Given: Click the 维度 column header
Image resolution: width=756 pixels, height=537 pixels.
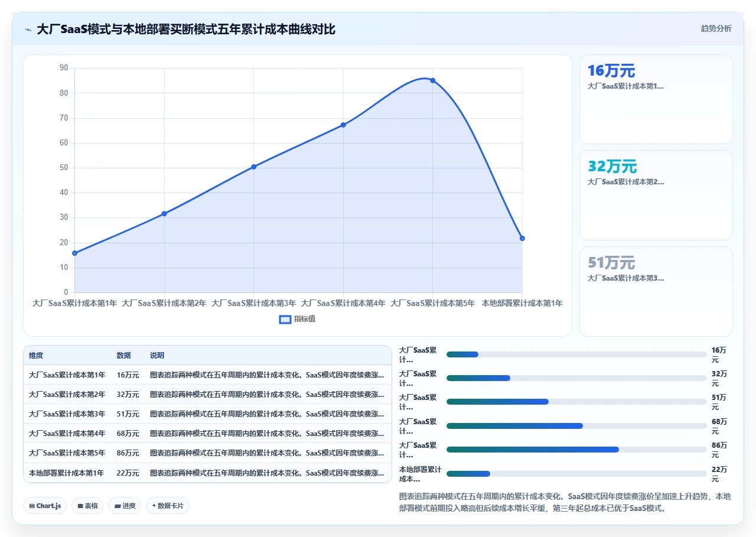Looking at the screenshot, I should [36, 355].
